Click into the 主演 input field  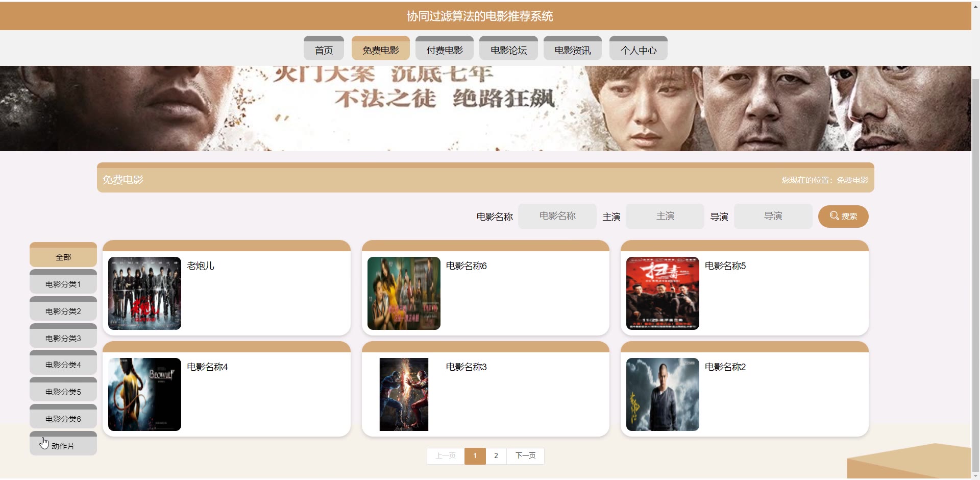(665, 216)
